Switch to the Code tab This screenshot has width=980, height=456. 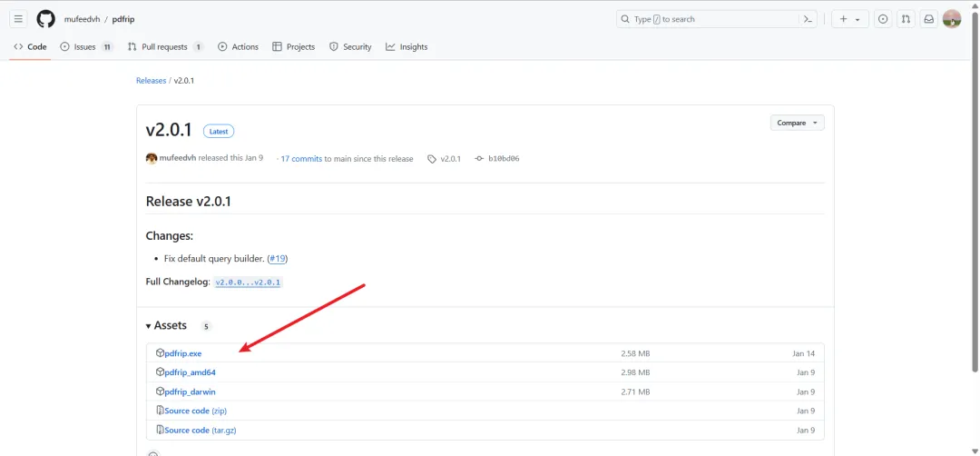coord(30,47)
